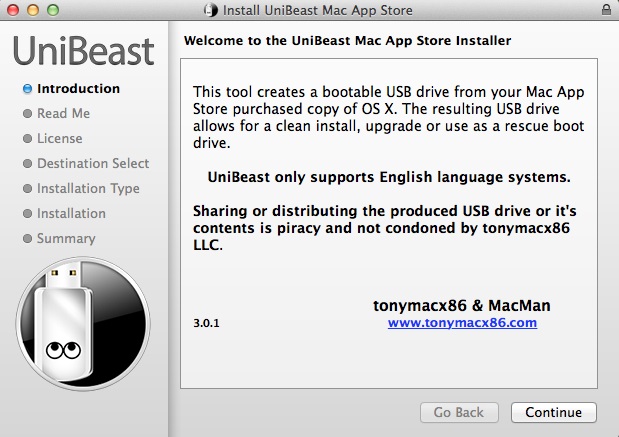Image resolution: width=619 pixels, height=437 pixels.
Task: Open the www.tonymacx86.com link
Action: 462,323
